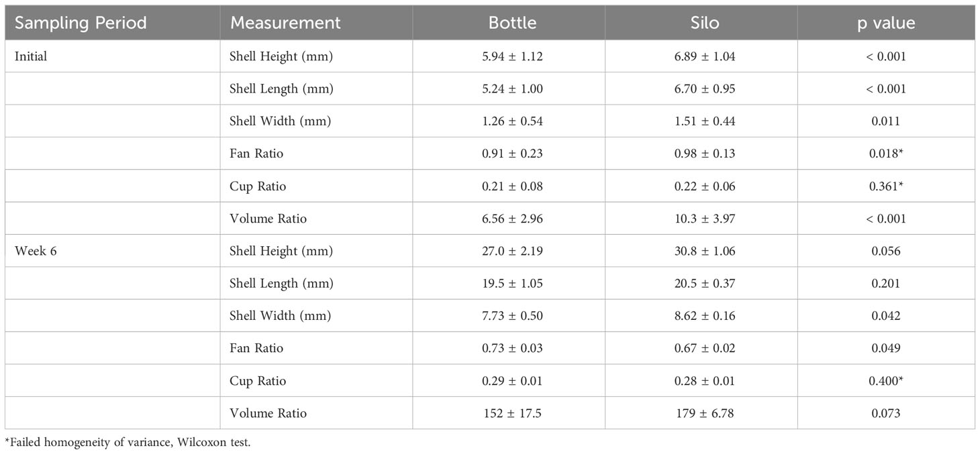Click the Bottle column header
Viewport: 980px width, 454px height.
(512, 23)
